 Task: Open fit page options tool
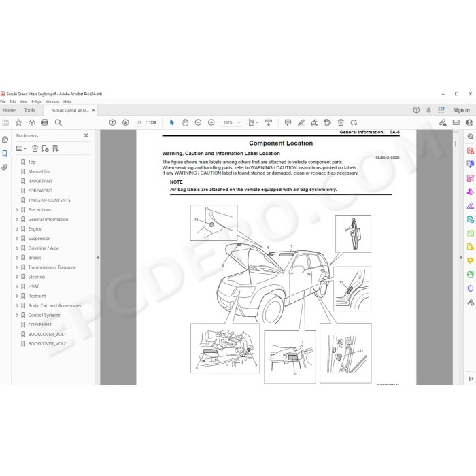click(253, 122)
